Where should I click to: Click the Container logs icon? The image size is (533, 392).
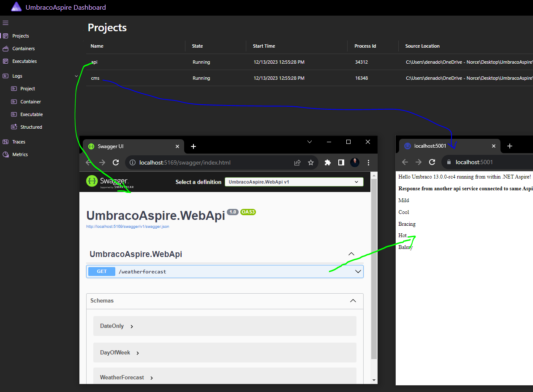pyautogui.click(x=14, y=102)
